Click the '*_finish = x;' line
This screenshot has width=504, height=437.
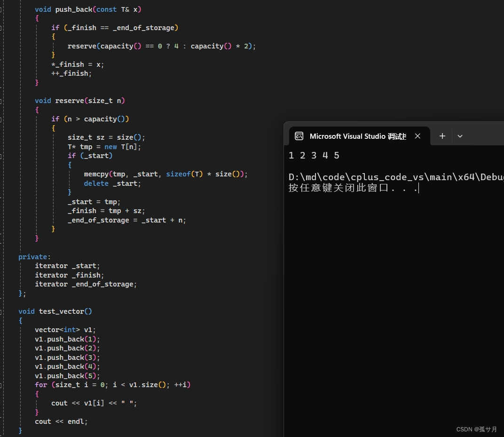tap(78, 64)
